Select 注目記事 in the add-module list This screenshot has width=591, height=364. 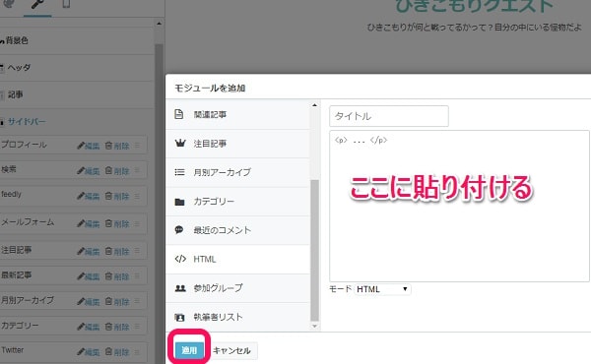point(237,144)
